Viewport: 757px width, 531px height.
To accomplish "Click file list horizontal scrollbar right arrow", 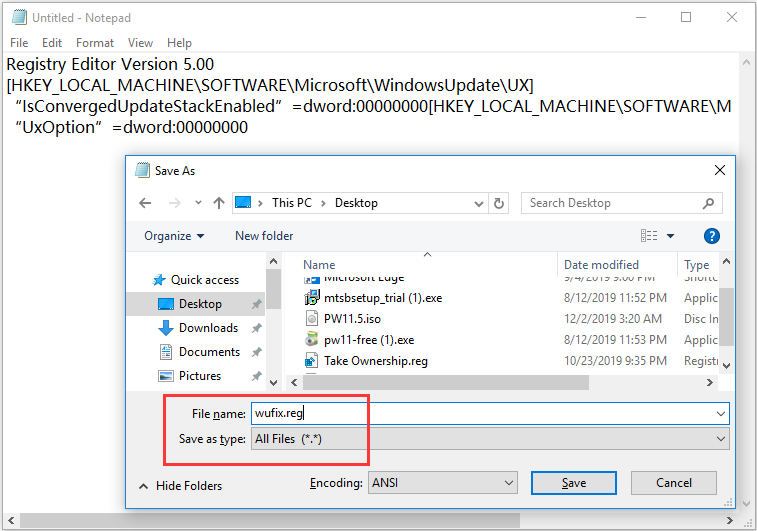I will point(709,383).
